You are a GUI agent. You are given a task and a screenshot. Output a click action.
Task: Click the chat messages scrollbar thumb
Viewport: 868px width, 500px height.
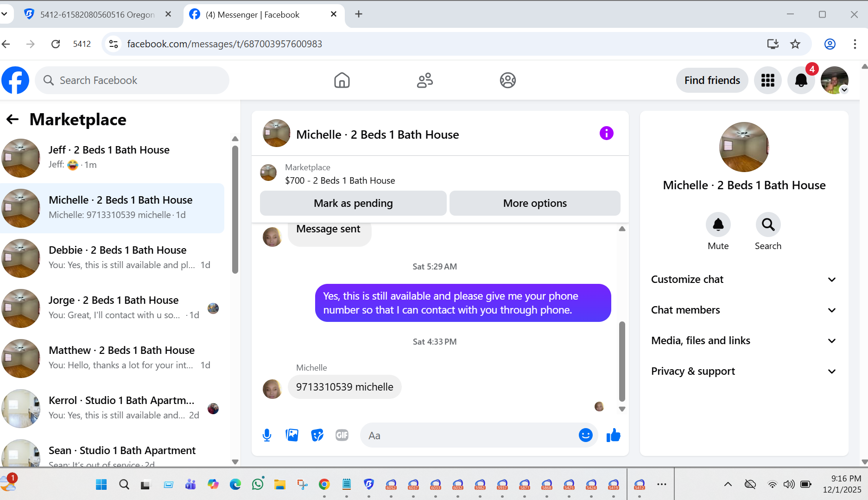(622, 362)
